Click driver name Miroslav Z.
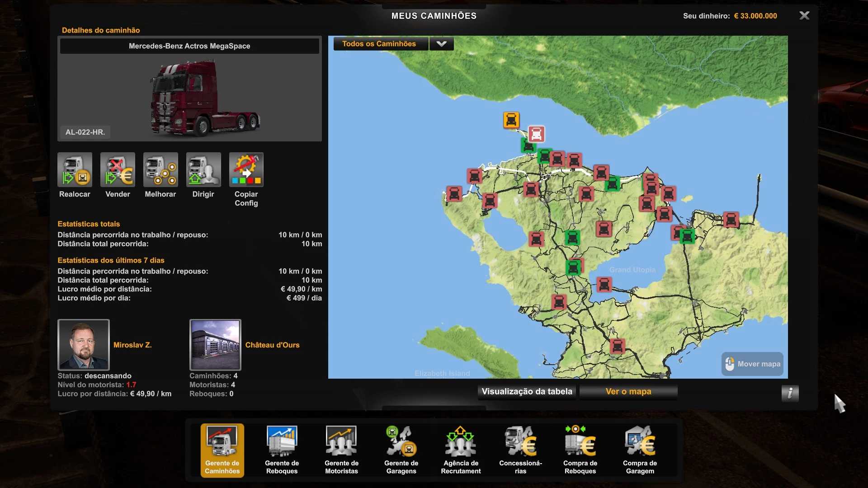The width and height of the screenshot is (868, 488). (132, 345)
